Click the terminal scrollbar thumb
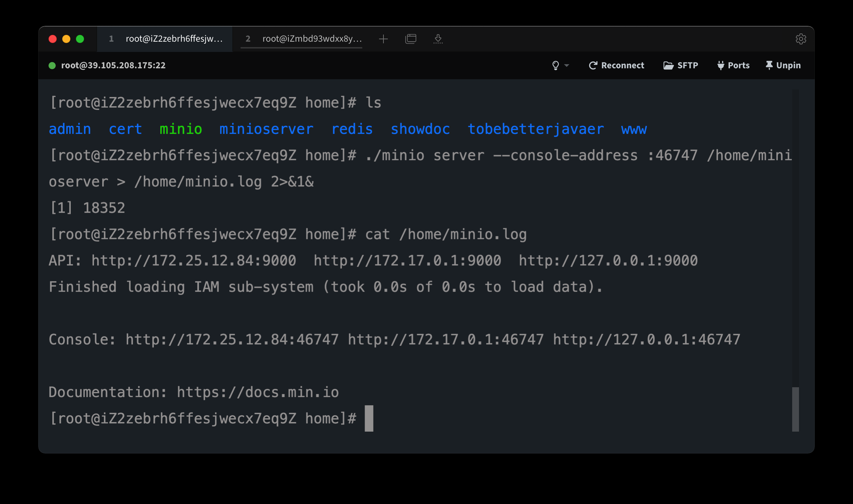The image size is (853, 504). (796, 409)
